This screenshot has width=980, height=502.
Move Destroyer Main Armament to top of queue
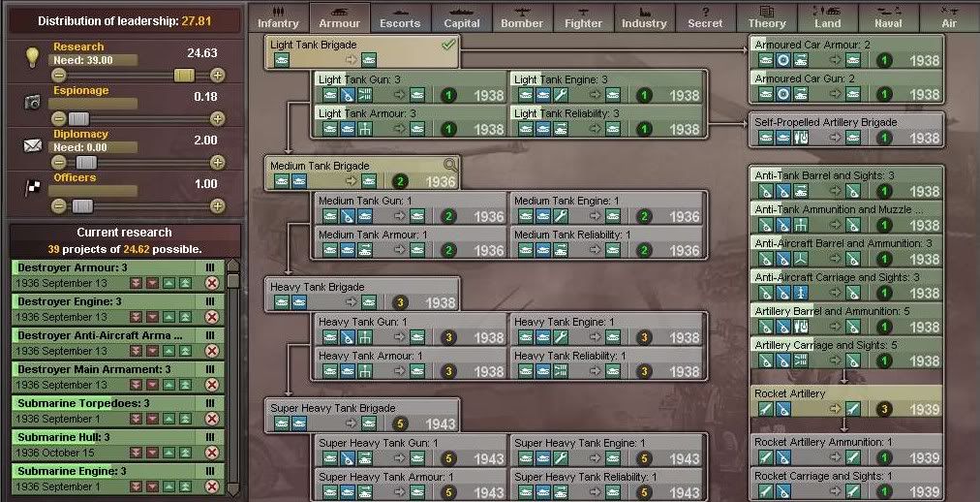tap(185, 385)
